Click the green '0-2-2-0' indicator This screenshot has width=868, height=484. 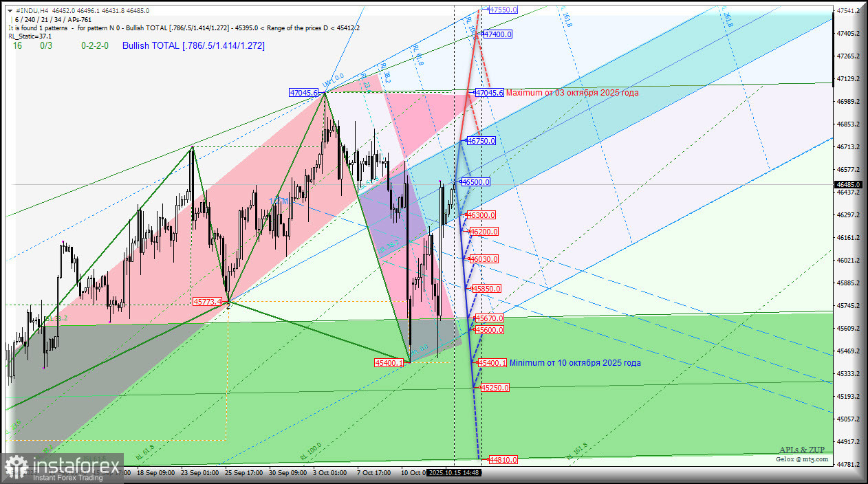point(94,45)
